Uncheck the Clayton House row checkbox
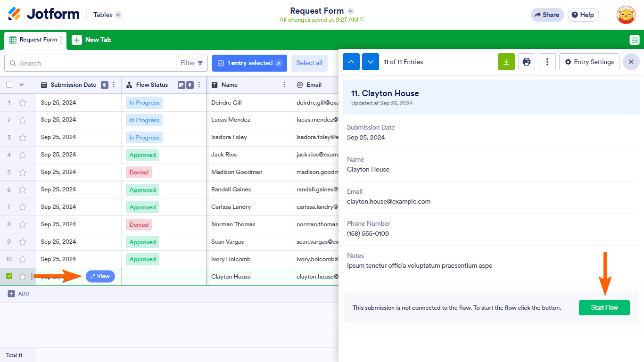The image size is (644, 362). click(x=9, y=276)
